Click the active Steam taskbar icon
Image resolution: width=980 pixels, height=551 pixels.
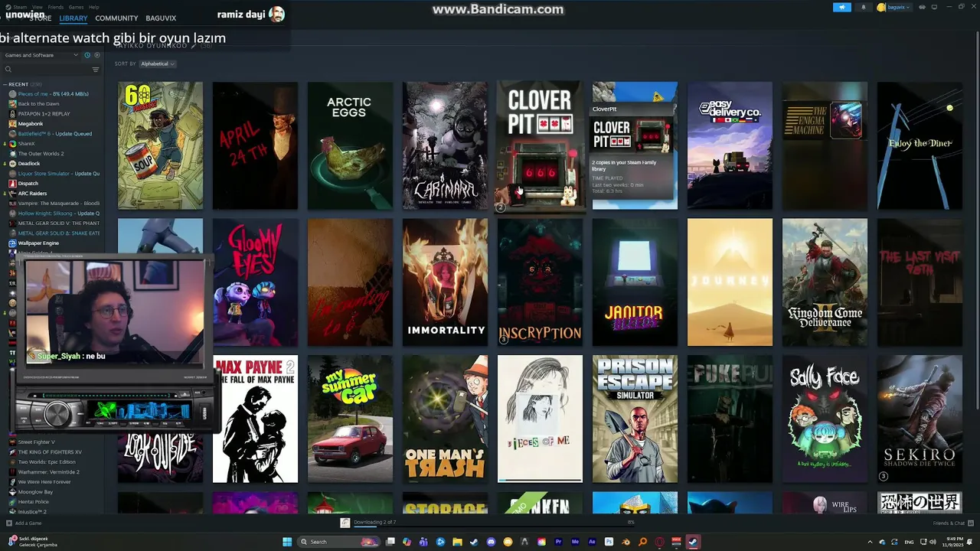pyautogui.click(x=693, y=542)
